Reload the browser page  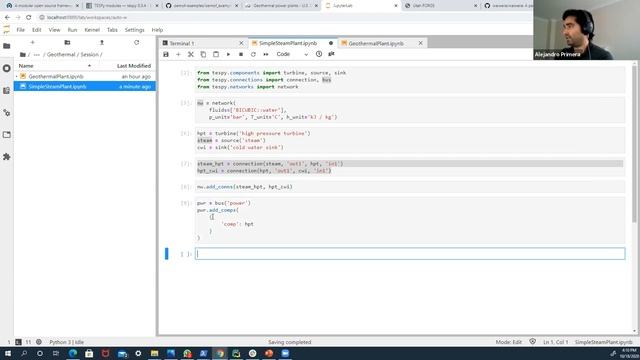pos(29,18)
